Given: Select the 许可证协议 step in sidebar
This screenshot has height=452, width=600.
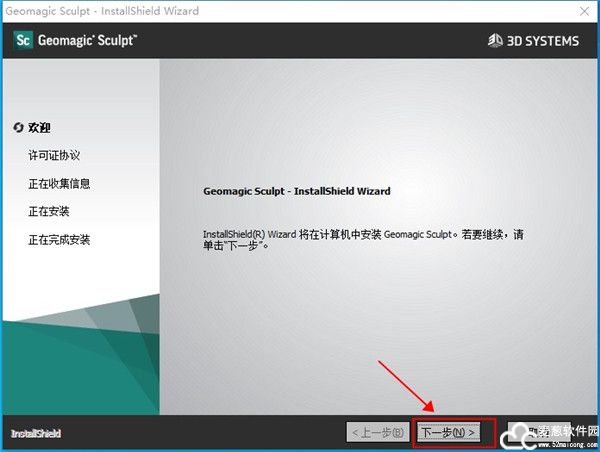Looking at the screenshot, I should pos(54,155).
